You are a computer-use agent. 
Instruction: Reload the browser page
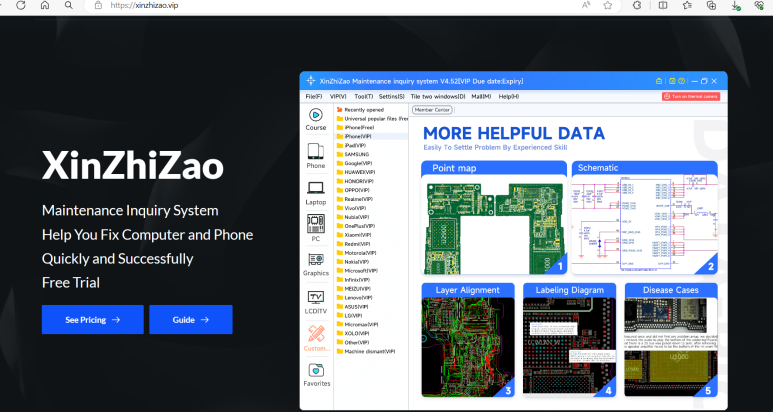click(x=21, y=5)
